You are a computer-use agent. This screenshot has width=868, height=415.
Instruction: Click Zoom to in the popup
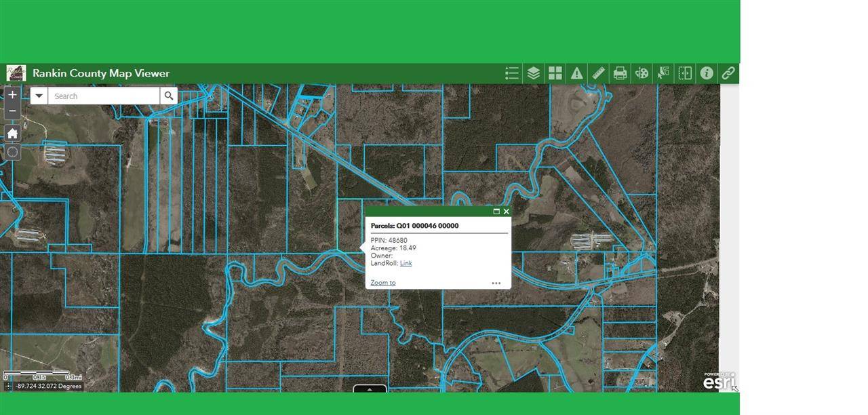click(x=383, y=283)
